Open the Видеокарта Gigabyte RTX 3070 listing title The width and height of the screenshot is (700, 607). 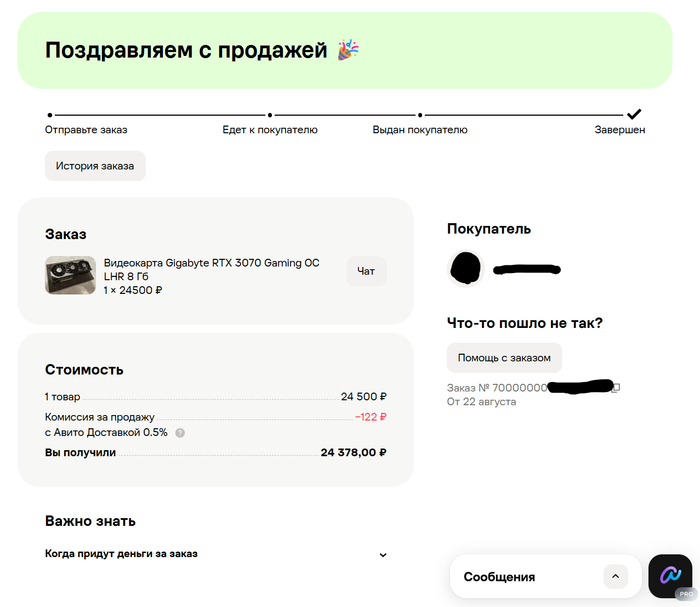pyautogui.click(x=212, y=270)
